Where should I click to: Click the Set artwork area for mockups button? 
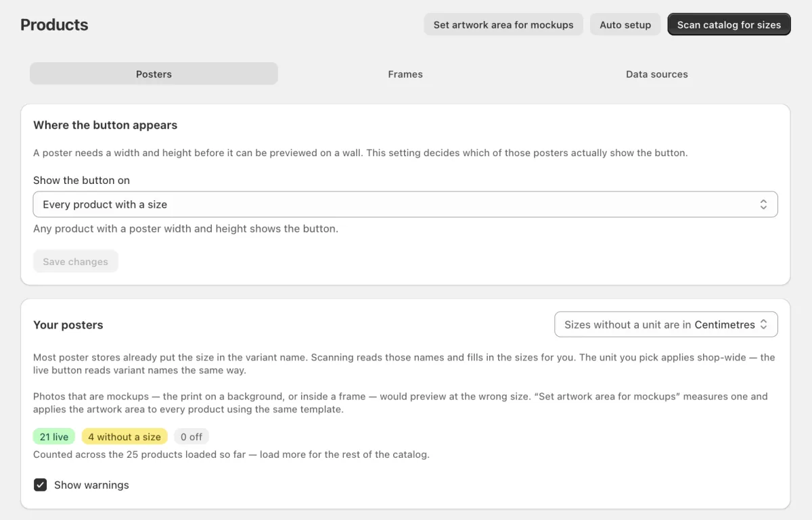[x=503, y=25]
